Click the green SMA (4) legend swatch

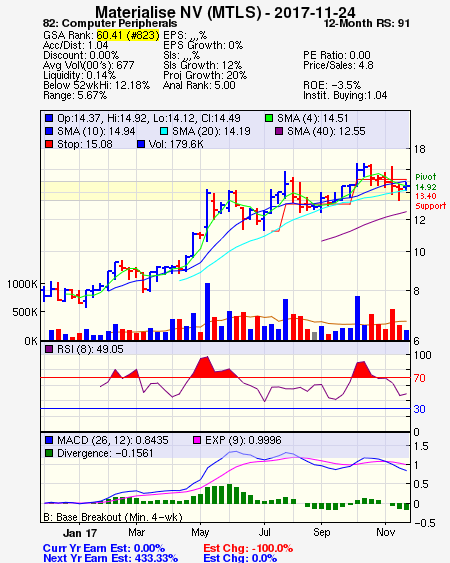269,118
